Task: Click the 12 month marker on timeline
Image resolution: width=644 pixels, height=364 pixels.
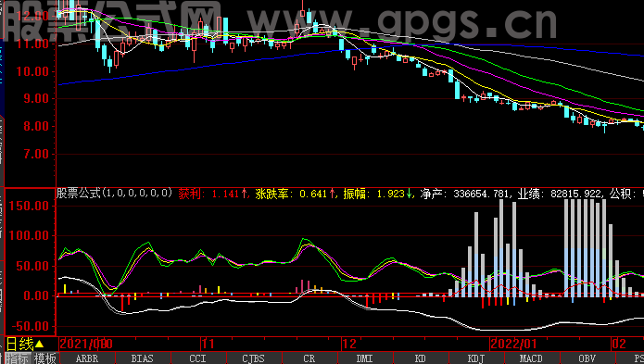Action: pyautogui.click(x=349, y=344)
